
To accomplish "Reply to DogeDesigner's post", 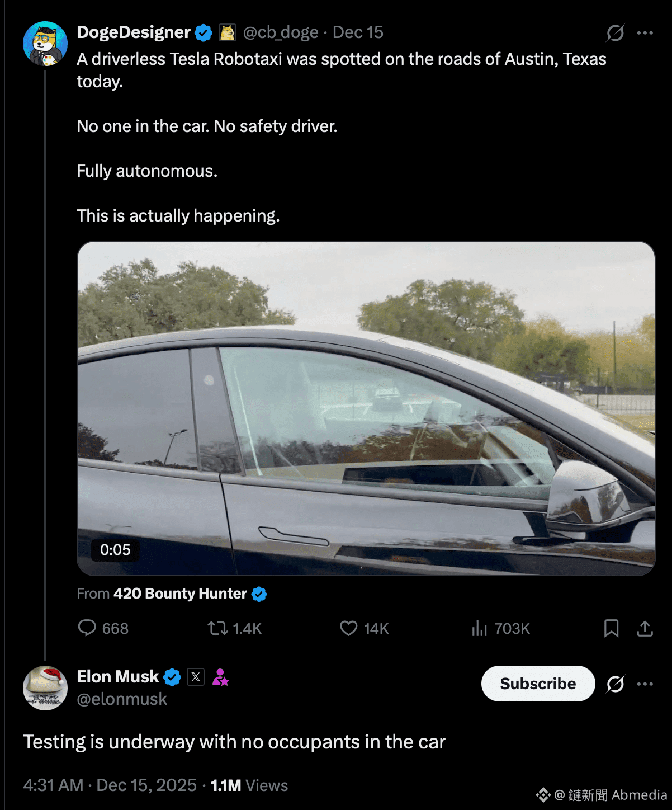I will [87, 628].
